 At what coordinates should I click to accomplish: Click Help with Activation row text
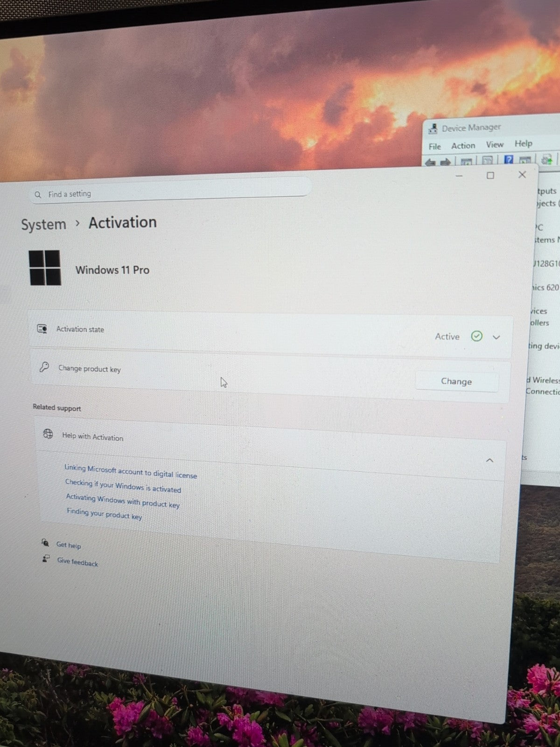tap(93, 437)
